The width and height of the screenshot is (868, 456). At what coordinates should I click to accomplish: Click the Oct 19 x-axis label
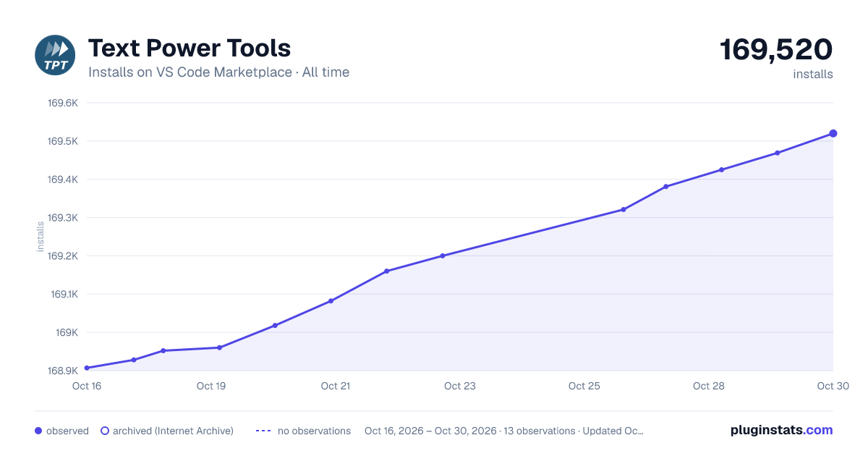tap(211, 386)
